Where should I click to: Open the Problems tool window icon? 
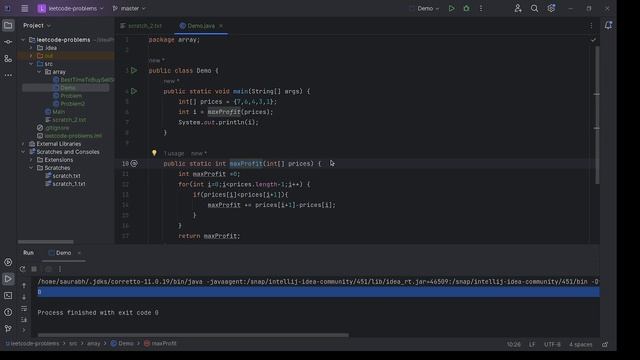8,312
